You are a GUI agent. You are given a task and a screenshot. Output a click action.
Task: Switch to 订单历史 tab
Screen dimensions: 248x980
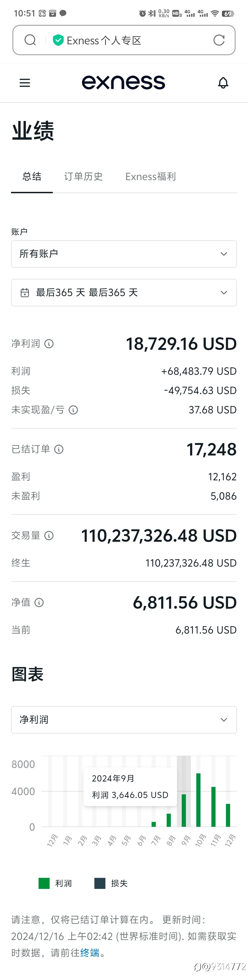pyautogui.click(x=83, y=176)
